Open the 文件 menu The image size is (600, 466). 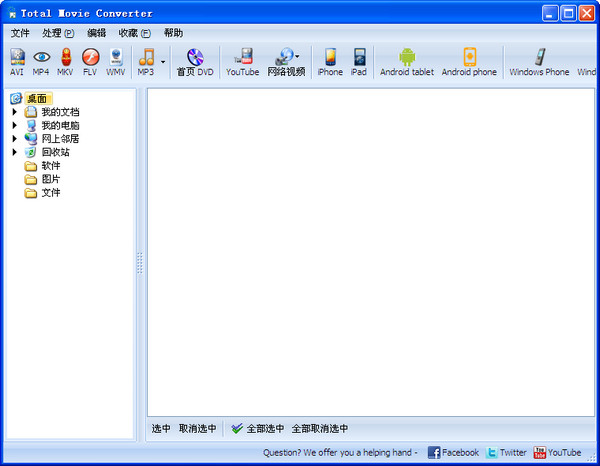coord(20,33)
